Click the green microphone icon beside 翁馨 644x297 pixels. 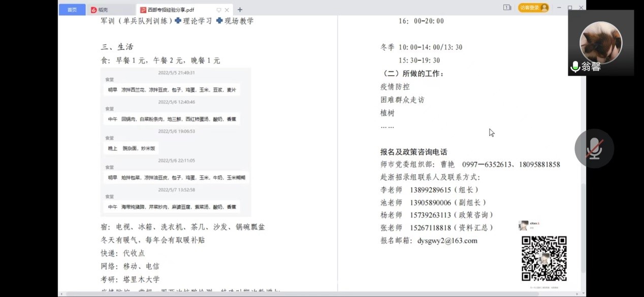pos(575,67)
